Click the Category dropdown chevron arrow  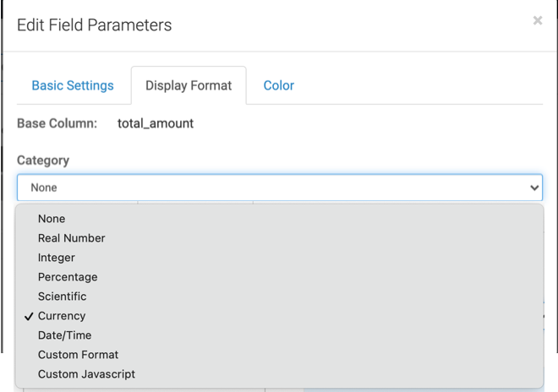(x=533, y=188)
